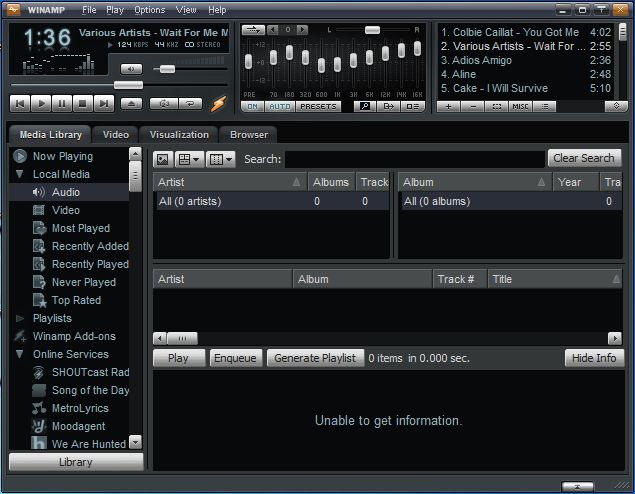Image resolution: width=635 pixels, height=494 pixels.
Task: Select the Adios Amigo track in the playlist
Action: click(526, 60)
